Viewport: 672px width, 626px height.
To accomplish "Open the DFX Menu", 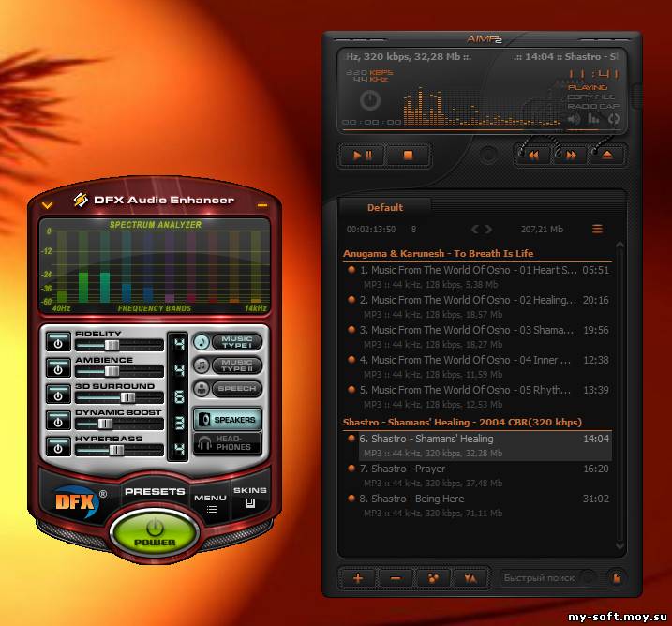I will (x=211, y=502).
